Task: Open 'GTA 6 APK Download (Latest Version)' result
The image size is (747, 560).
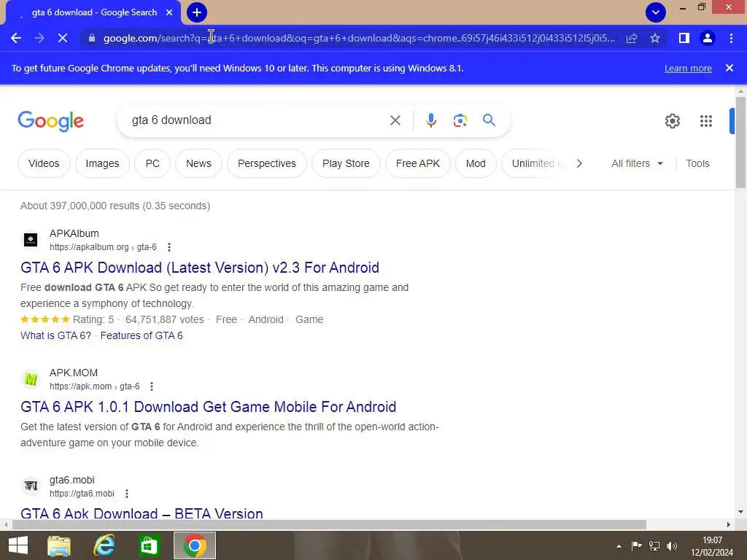Action: pyautogui.click(x=200, y=268)
